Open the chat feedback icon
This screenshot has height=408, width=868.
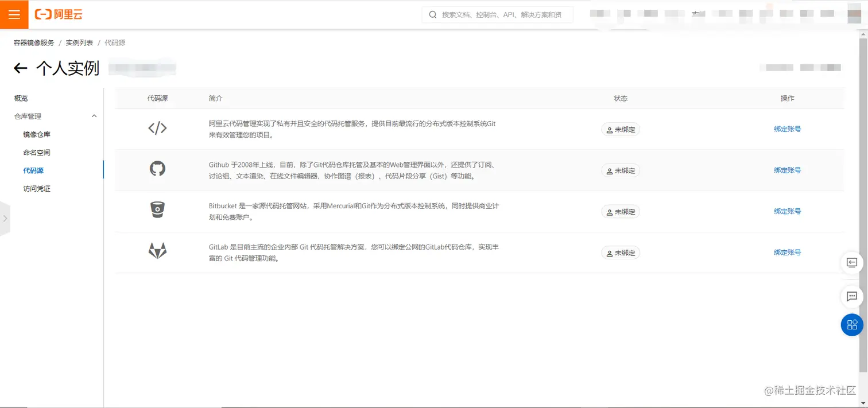point(852,297)
